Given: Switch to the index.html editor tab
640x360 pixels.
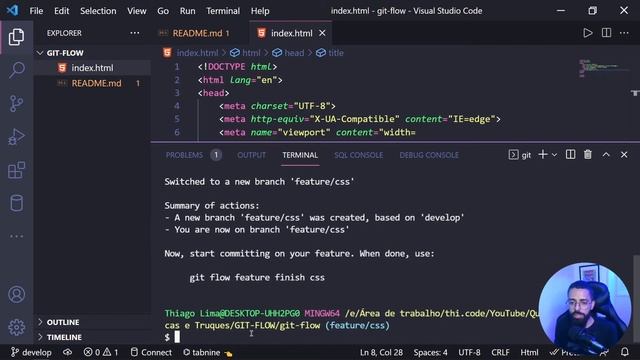Looking at the screenshot, I should [291, 33].
